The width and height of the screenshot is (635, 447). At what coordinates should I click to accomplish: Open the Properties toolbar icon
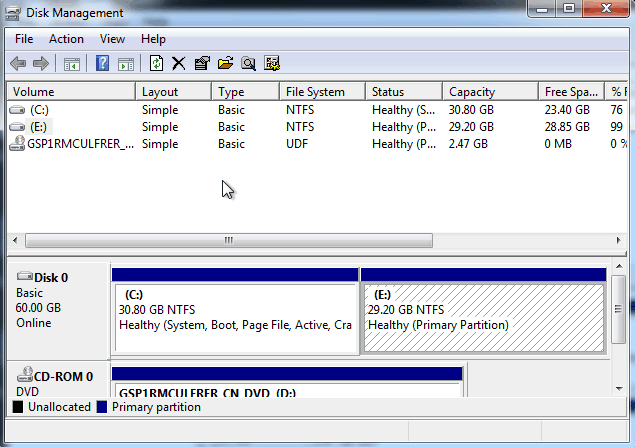[x=202, y=64]
